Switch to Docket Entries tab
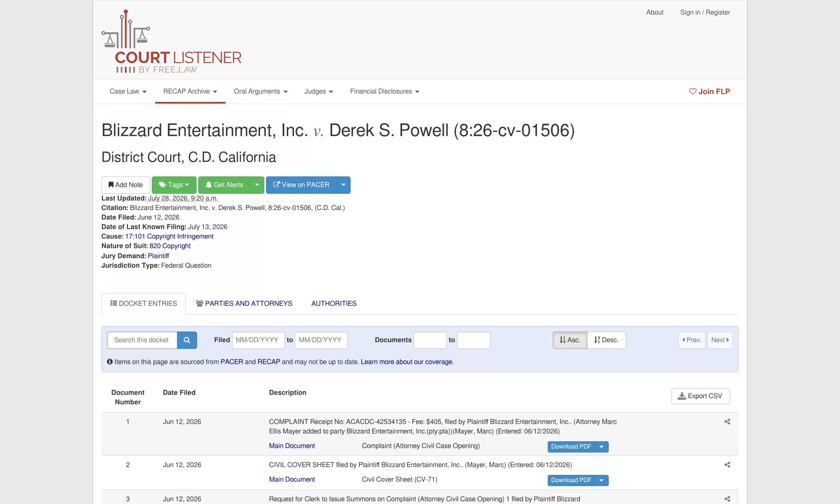Screen dimensions: 840x504 point(144,303)
